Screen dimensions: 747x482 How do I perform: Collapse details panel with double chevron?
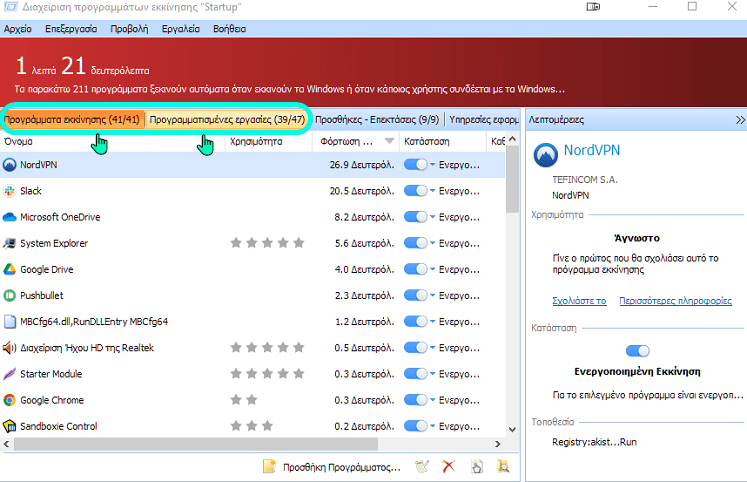click(x=739, y=120)
